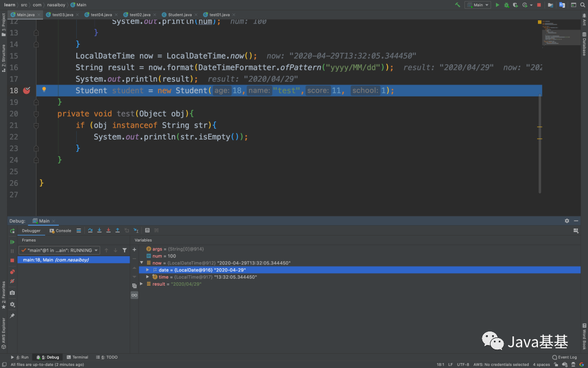Click the Run to Cursor icon
The width and height of the screenshot is (588, 368).
(136, 231)
